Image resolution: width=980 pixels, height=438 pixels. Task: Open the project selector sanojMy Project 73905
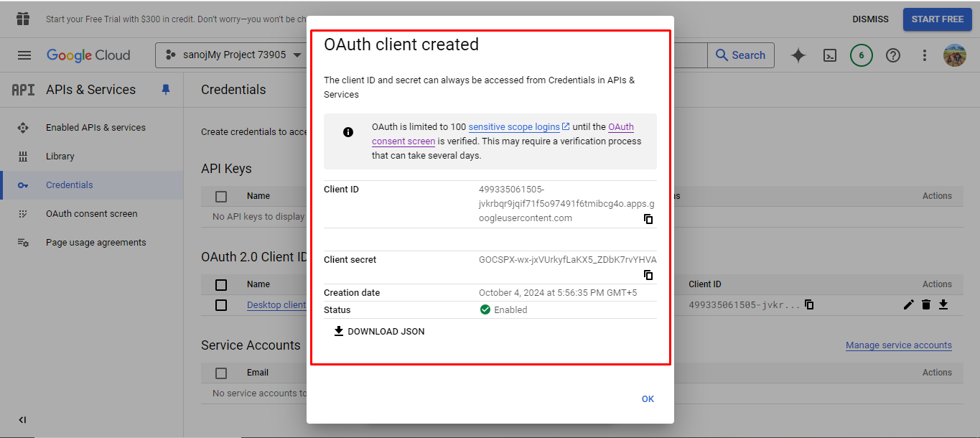click(x=233, y=55)
